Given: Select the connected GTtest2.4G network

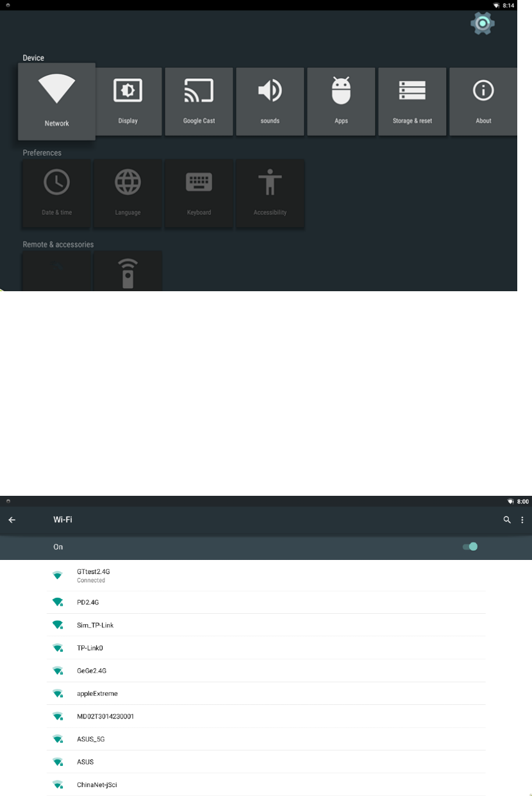Looking at the screenshot, I should 266,575.
